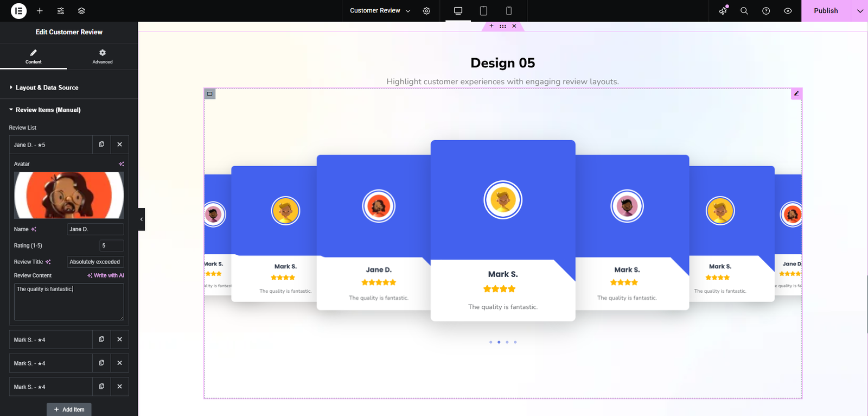The height and width of the screenshot is (416, 868).
Task: Switch to tablet responsive view
Action: pos(483,11)
